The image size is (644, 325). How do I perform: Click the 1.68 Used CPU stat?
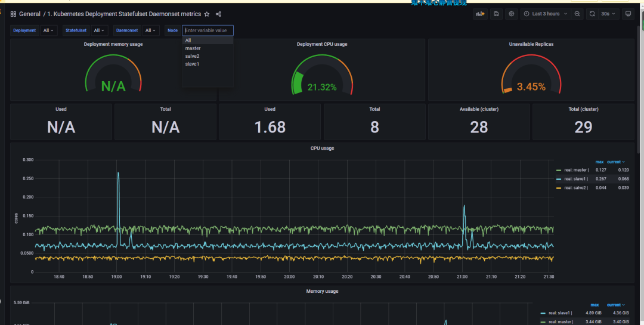click(270, 127)
